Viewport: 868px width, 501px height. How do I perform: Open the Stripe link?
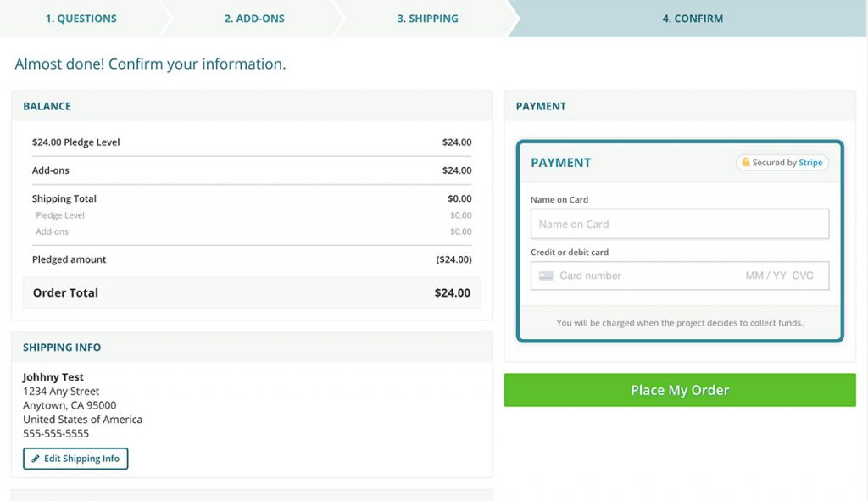click(810, 162)
